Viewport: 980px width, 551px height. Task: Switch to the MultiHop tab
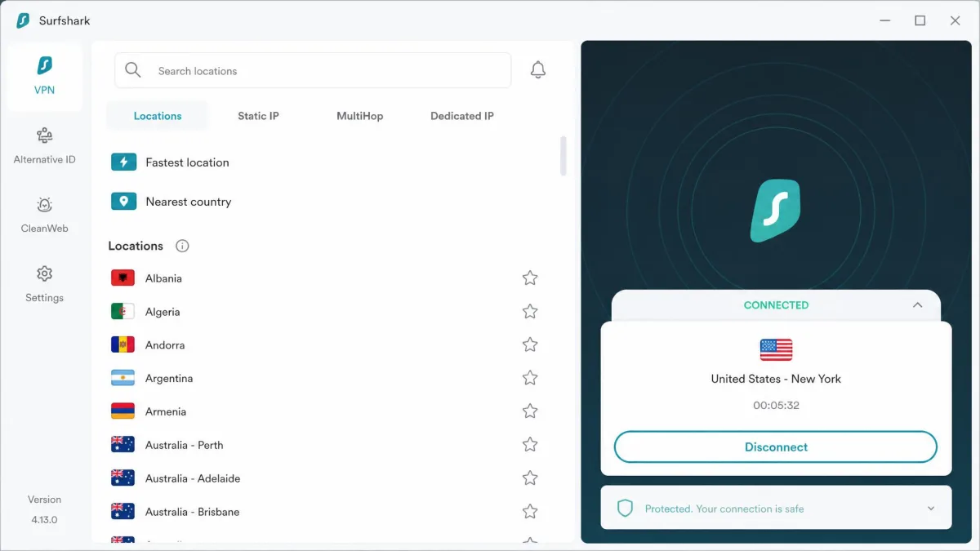(x=359, y=116)
